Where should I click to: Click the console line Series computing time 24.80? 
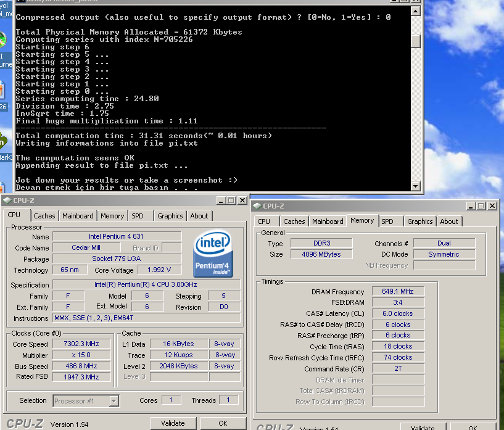(87, 99)
